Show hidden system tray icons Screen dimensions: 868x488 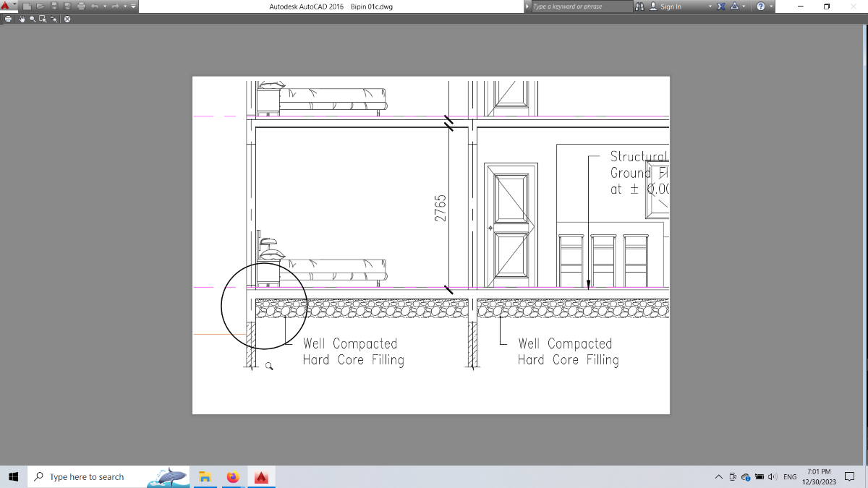coord(719,476)
